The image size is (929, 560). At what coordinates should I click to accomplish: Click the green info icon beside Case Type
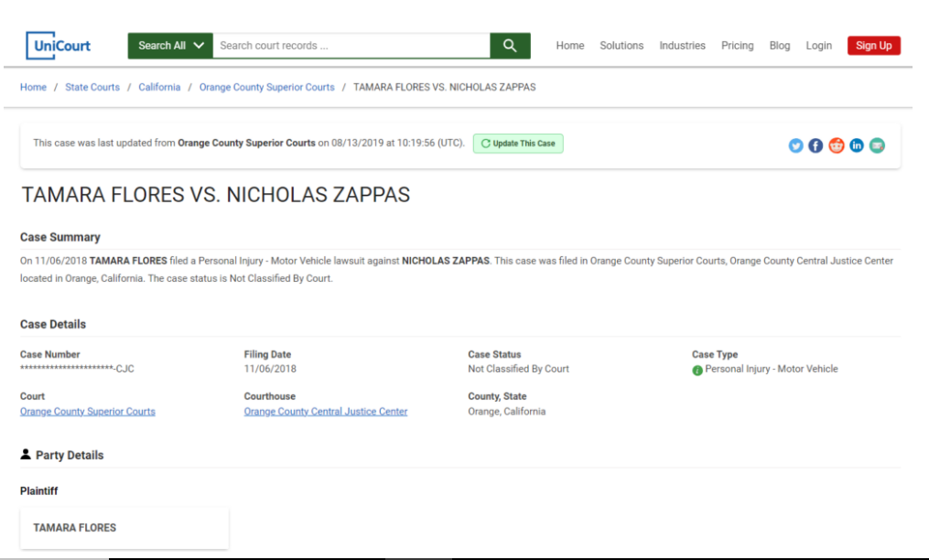[x=697, y=370]
